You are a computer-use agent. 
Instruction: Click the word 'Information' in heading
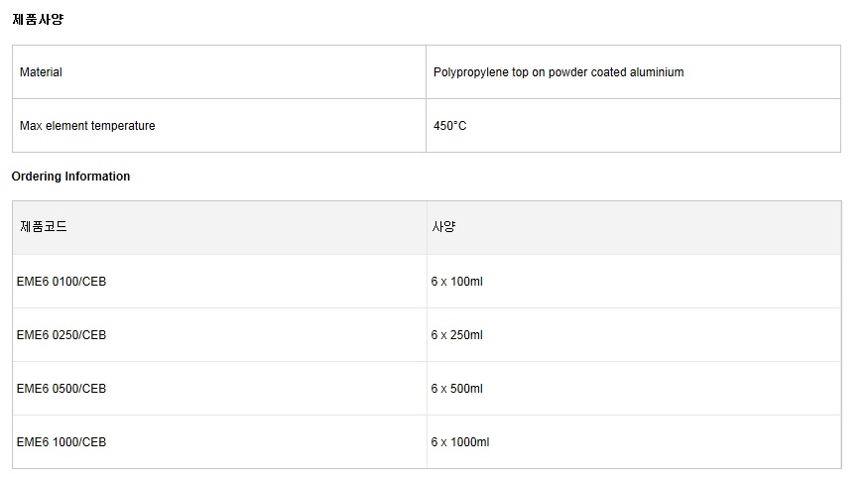point(97,177)
